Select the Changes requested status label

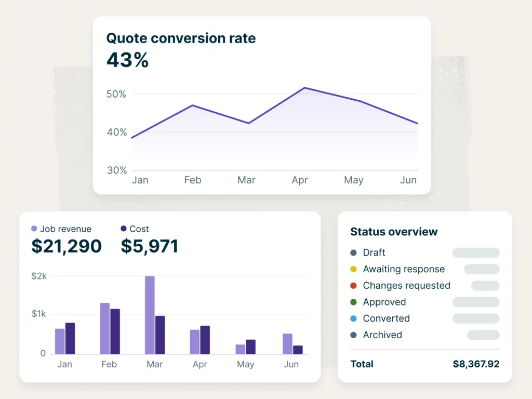tap(406, 286)
